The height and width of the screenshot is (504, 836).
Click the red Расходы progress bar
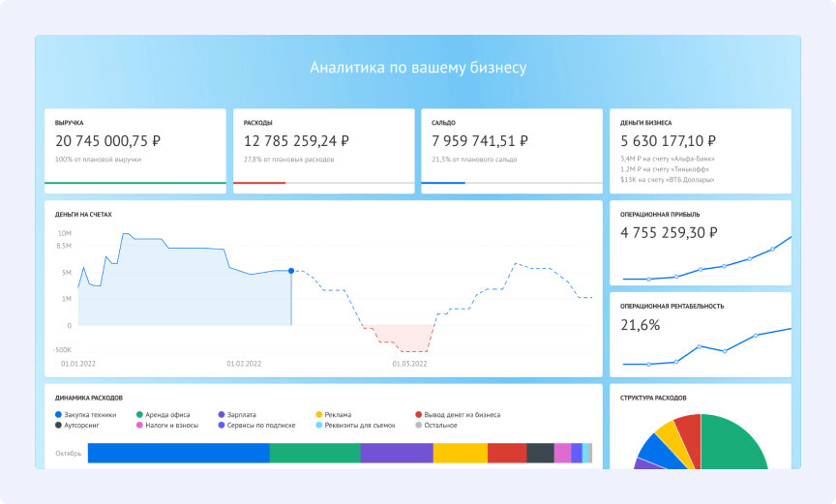click(x=259, y=183)
